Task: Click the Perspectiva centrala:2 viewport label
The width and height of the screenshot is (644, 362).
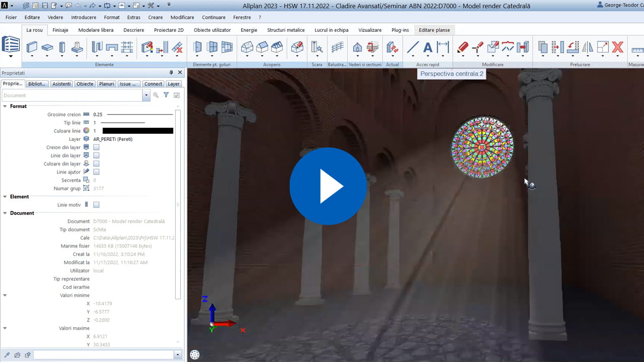Action: (x=452, y=74)
